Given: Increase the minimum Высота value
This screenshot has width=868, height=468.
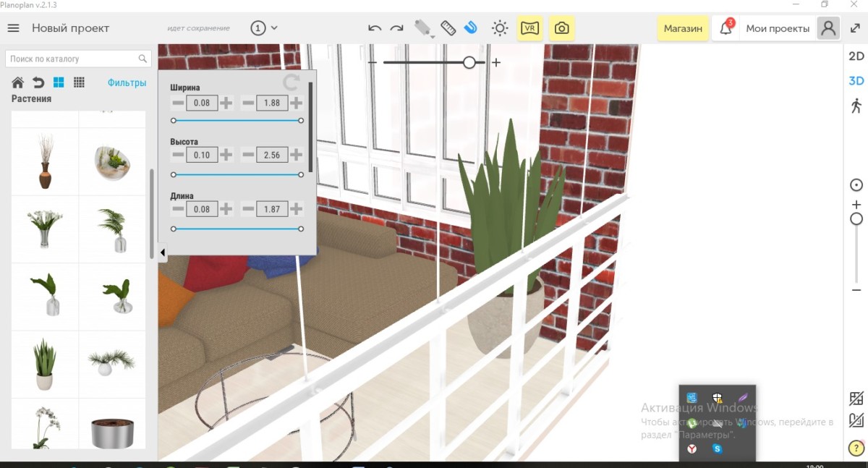Looking at the screenshot, I should 226,155.
